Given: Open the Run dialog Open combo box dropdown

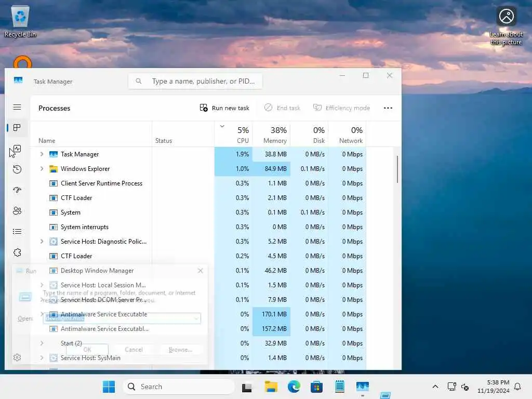Looking at the screenshot, I should click(196, 318).
